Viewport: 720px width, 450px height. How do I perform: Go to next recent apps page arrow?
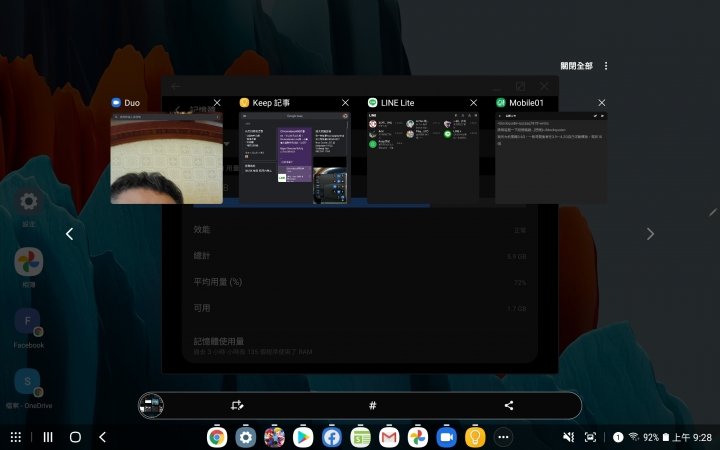point(650,234)
